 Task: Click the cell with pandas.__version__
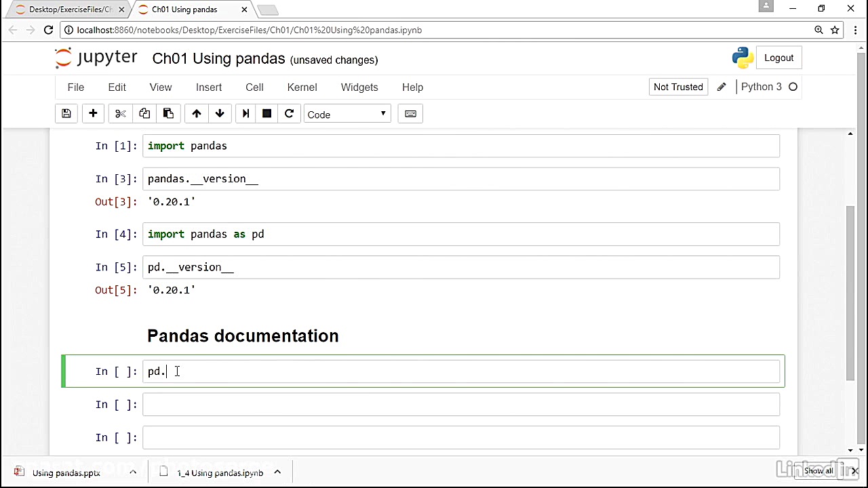pyautogui.click(x=461, y=179)
